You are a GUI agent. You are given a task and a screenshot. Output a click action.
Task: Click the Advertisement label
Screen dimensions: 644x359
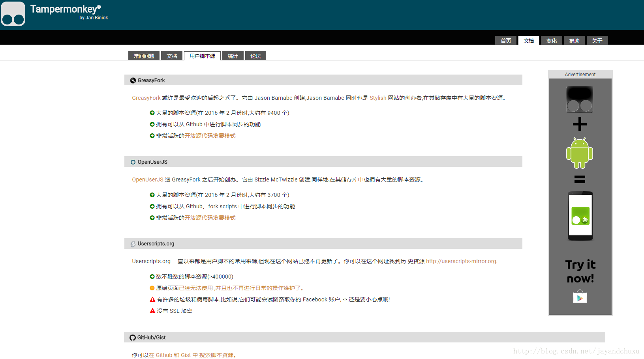pos(580,75)
